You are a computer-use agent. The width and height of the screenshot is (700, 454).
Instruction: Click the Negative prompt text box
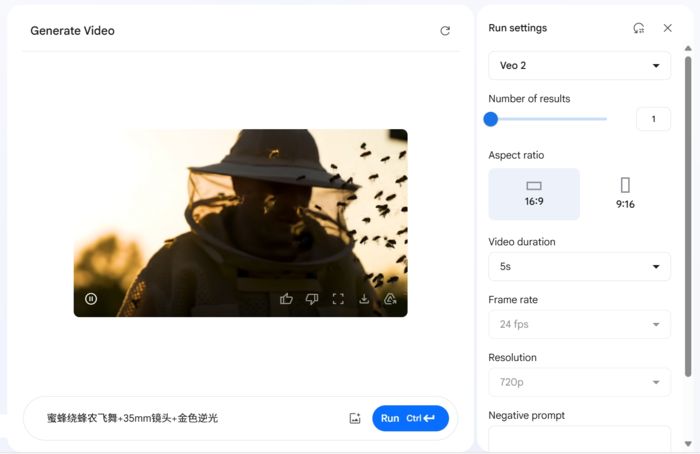[579, 438]
